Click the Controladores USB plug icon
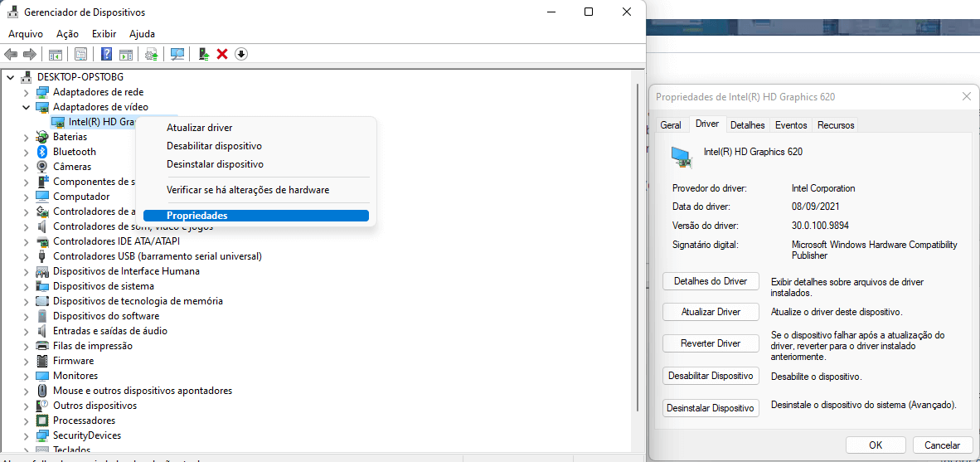Image resolution: width=980 pixels, height=462 pixels. pyautogui.click(x=42, y=256)
